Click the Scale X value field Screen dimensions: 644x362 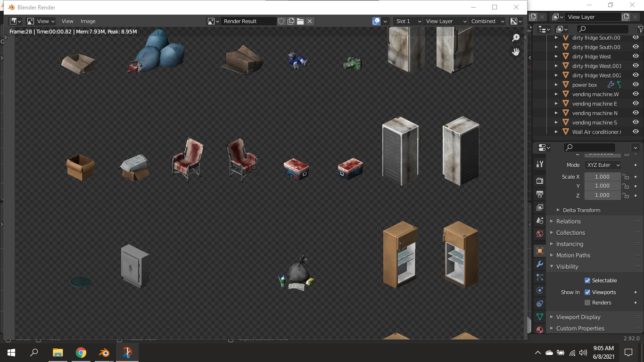tap(603, 176)
